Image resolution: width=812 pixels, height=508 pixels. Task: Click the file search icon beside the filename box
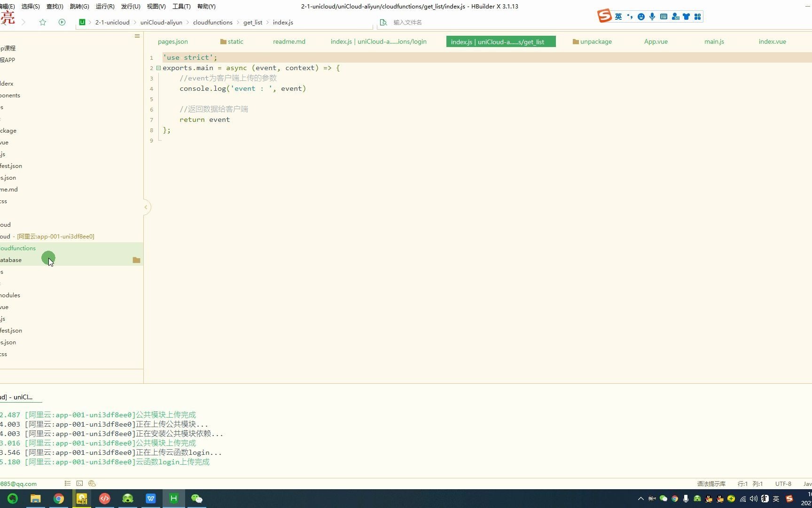tap(383, 22)
